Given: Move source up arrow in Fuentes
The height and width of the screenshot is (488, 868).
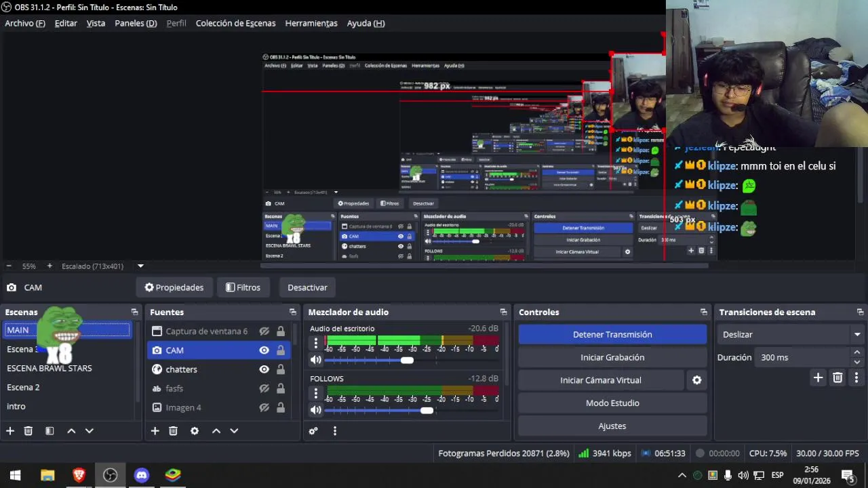Looking at the screenshot, I should point(216,431).
